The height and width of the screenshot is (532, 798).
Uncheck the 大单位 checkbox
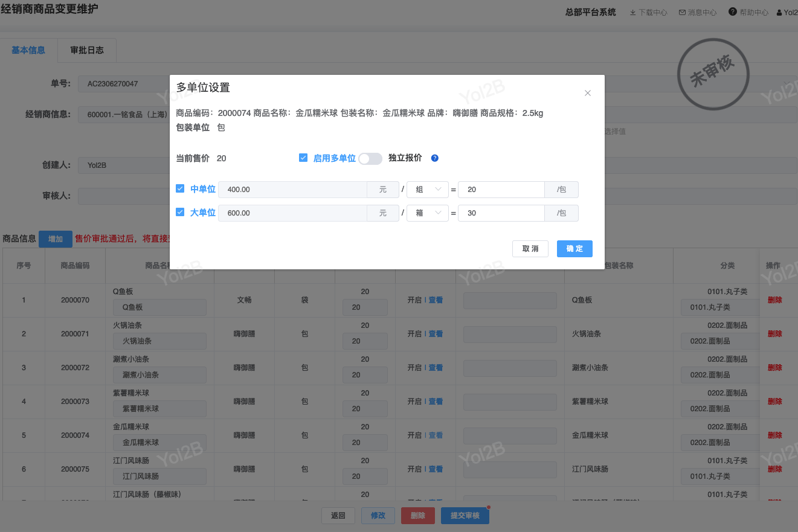tap(180, 213)
